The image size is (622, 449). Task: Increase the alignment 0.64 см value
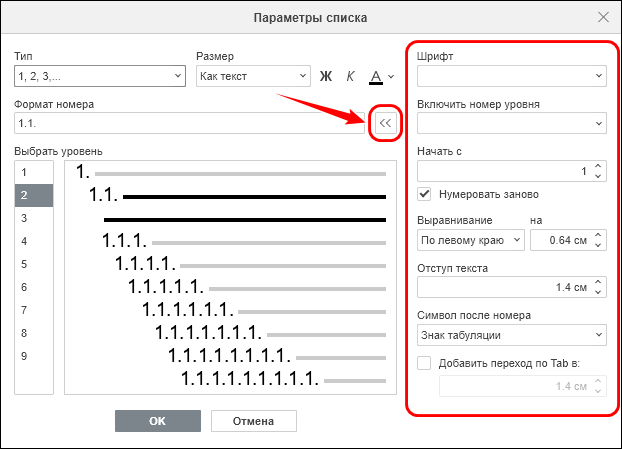tap(598, 235)
